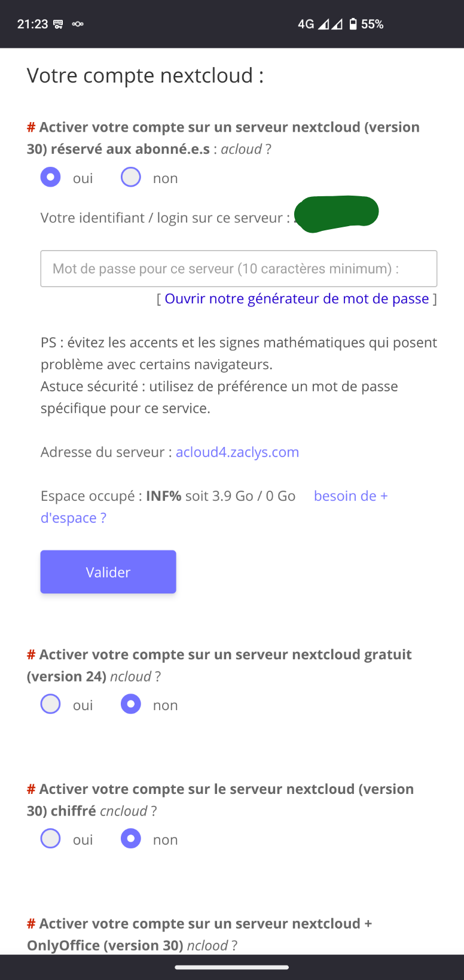Tap the keyboard notification icon in status bar
464x980 pixels.
click(59, 24)
